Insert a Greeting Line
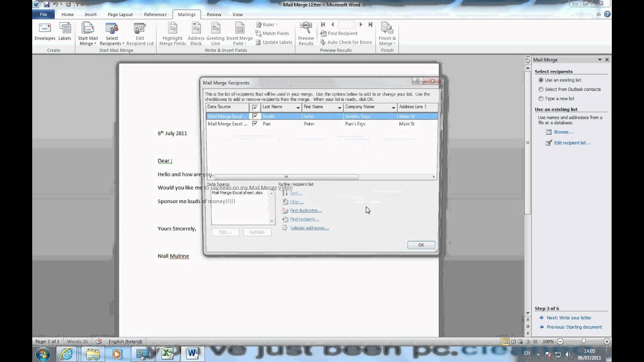Image resolution: width=644 pixels, height=362 pixels. point(215,34)
